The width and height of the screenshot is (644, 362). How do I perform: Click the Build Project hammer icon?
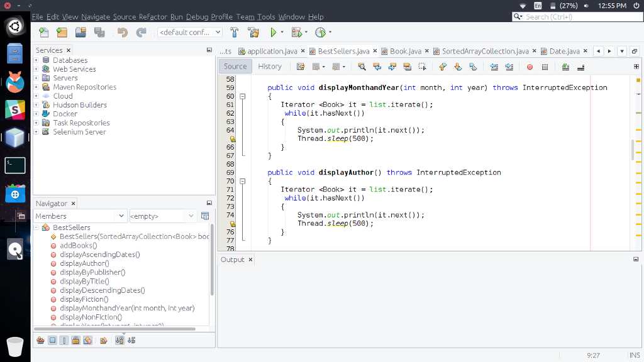(235, 32)
